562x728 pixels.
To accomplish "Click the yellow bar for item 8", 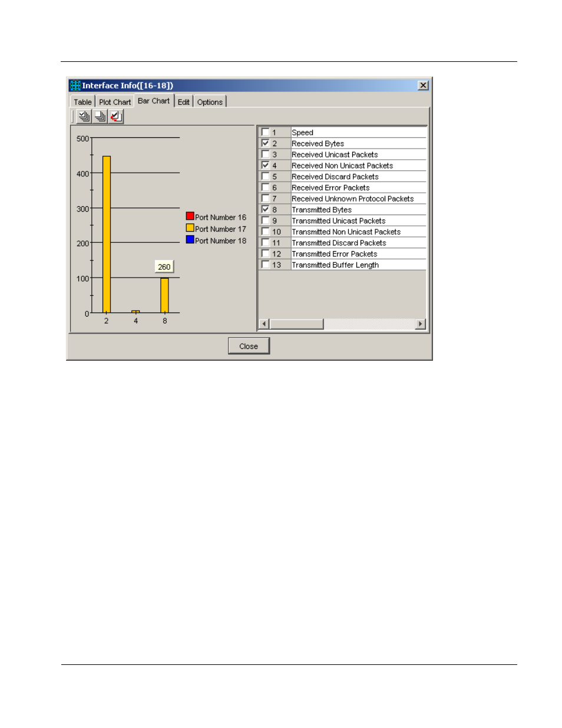I will (165, 295).
